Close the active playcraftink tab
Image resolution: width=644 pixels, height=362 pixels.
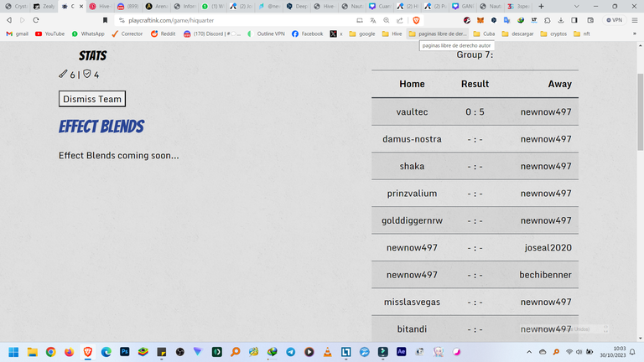click(80, 6)
